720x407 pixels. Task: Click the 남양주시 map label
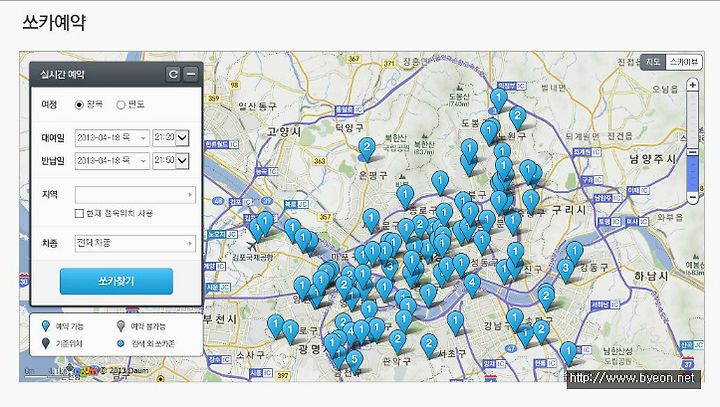point(652,159)
